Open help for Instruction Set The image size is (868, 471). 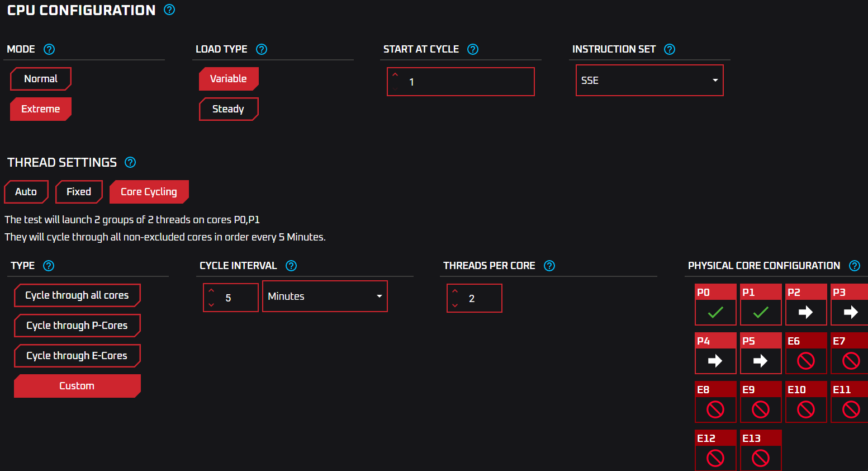(x=670, y=49)
